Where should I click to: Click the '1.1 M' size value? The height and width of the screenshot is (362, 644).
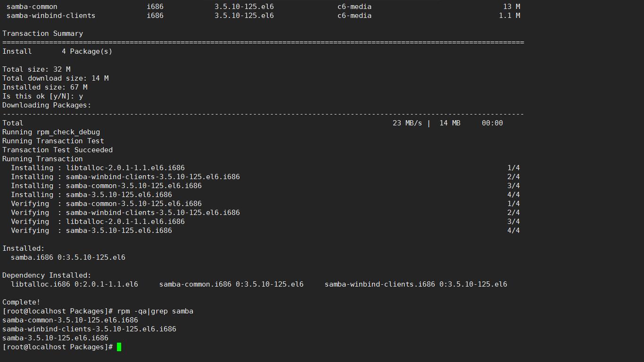point(510,16)
